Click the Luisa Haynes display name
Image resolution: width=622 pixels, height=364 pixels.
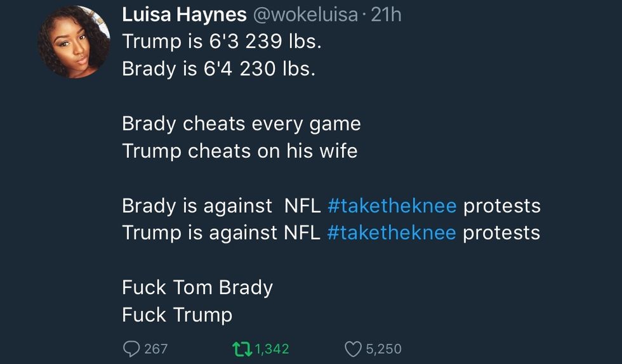tap(184, 15)
